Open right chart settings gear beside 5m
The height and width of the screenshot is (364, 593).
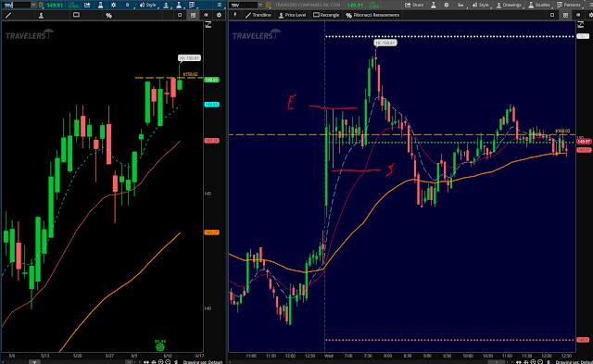click(x=447, y=5)
